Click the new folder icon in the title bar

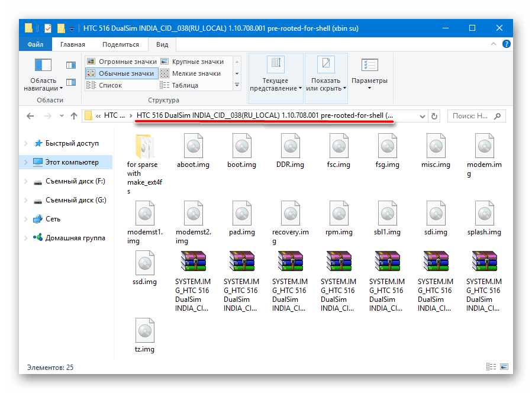point(61,28)
